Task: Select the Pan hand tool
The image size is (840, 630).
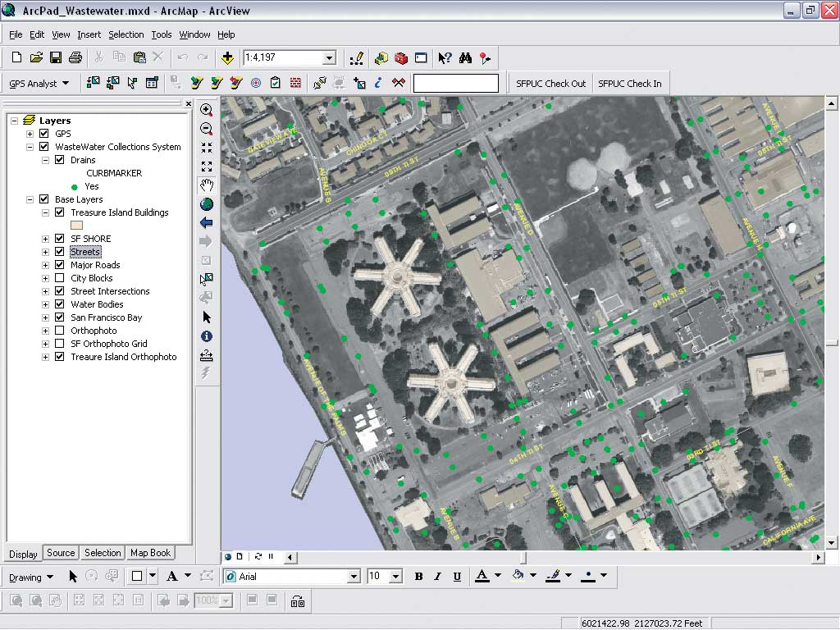Action: click(x=206, y=185)
